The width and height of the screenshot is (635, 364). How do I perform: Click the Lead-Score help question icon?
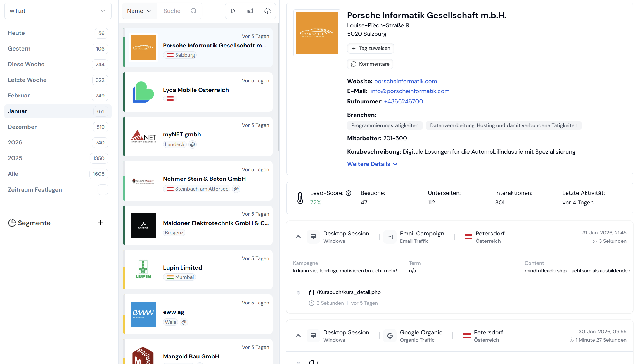click(x=349, y=193)
